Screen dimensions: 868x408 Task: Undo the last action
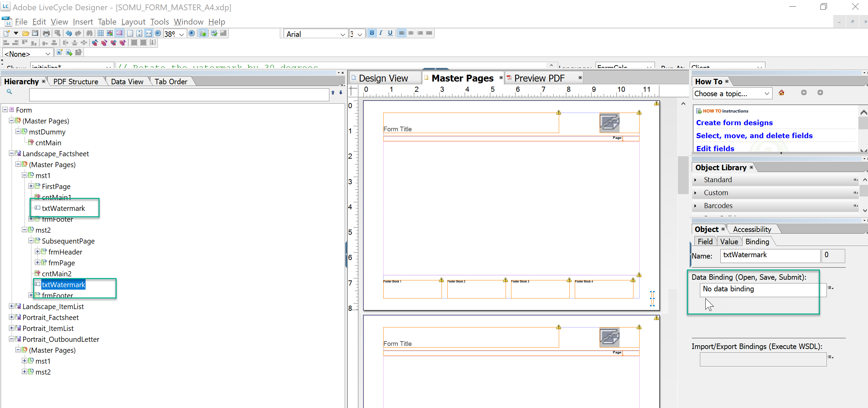pyautogui.click(x=69, y=33)
